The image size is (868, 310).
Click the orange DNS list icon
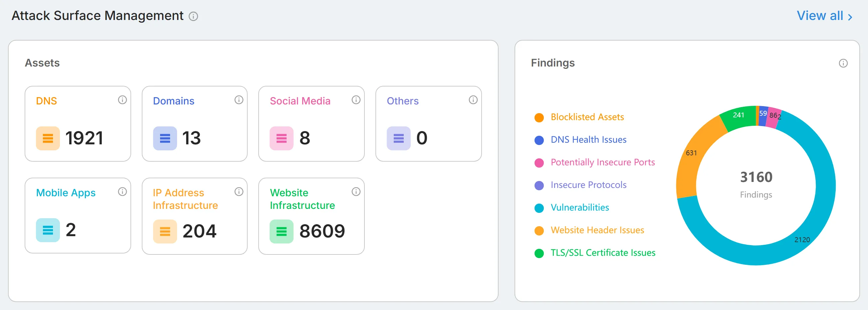point(48,138)
